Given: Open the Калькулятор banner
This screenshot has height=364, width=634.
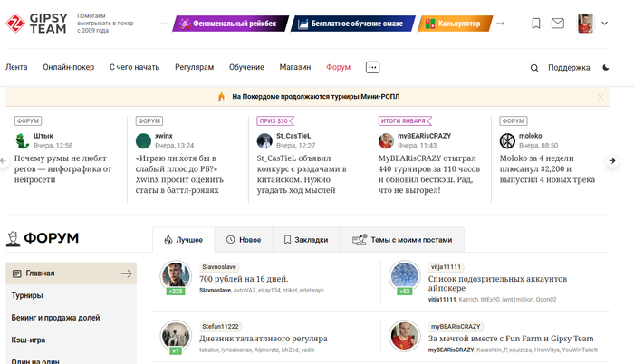Looking at the screenshot, I should 456,24.
